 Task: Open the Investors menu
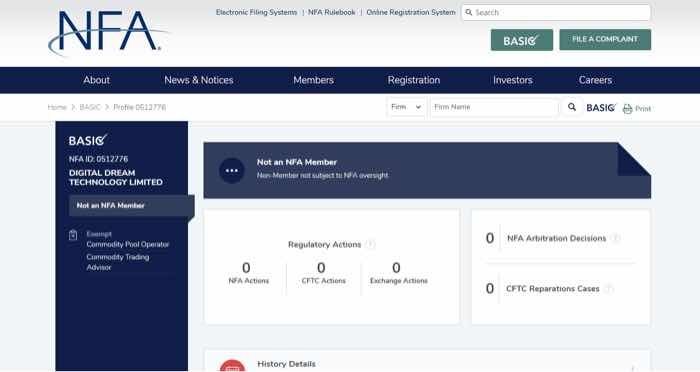(x=512, y=80)
